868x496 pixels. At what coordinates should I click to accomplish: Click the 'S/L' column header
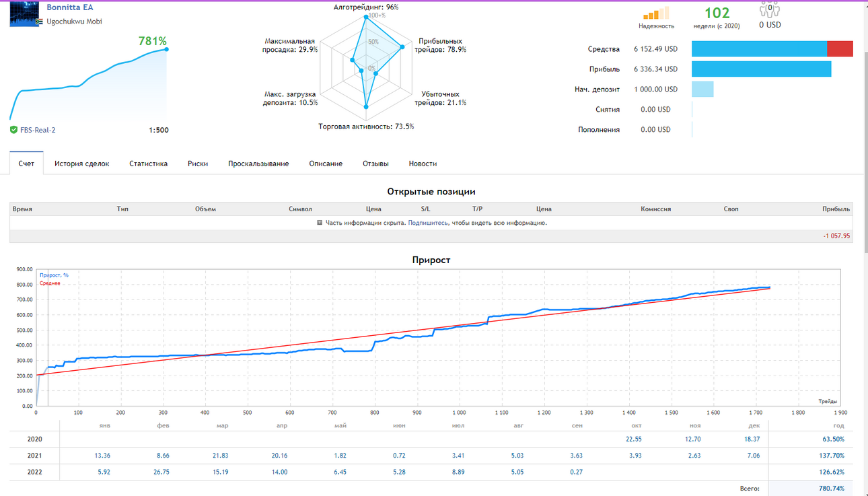[425, 209]
